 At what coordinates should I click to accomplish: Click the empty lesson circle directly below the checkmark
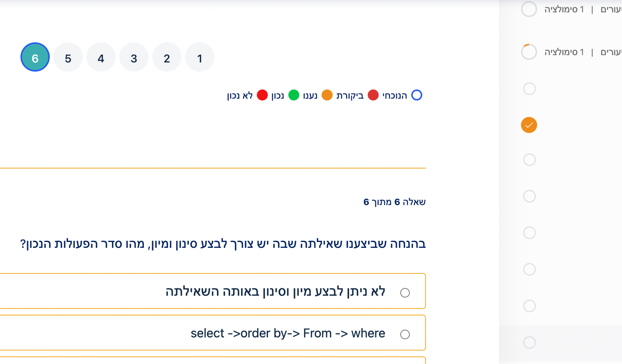click(529, 160)
